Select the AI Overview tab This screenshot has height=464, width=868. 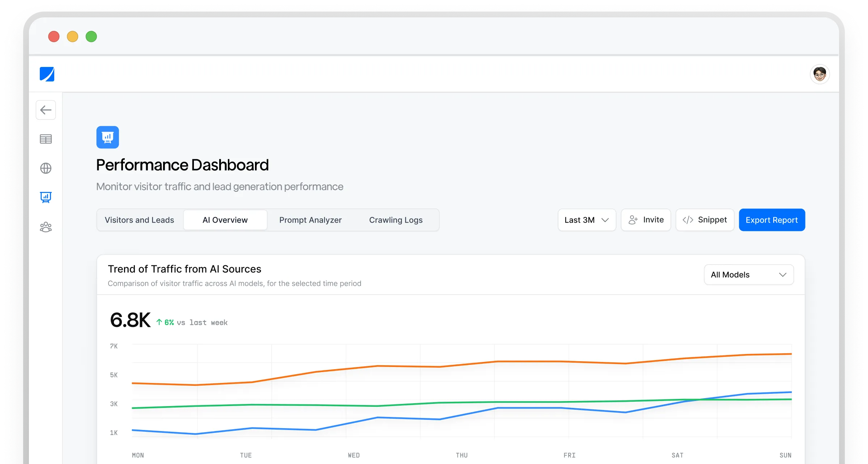click(x=225, y=220)
